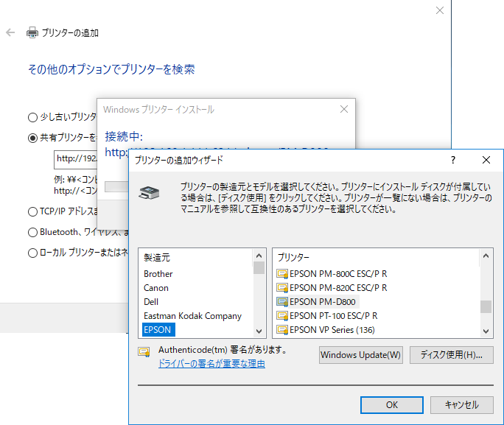Choose EPSON PM-800C ESC/P R printer
Screen dimensions: 504x425
coord(338,274)
